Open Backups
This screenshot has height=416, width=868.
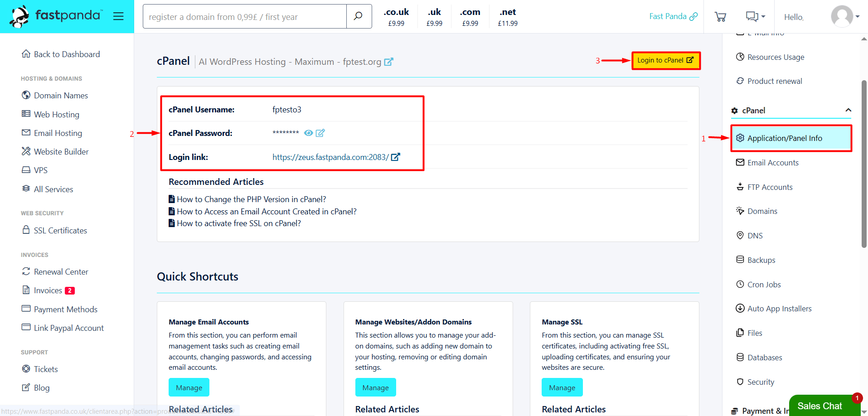[756, 260]
